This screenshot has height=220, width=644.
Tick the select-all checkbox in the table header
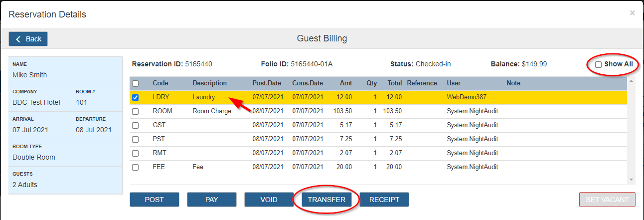135,84
